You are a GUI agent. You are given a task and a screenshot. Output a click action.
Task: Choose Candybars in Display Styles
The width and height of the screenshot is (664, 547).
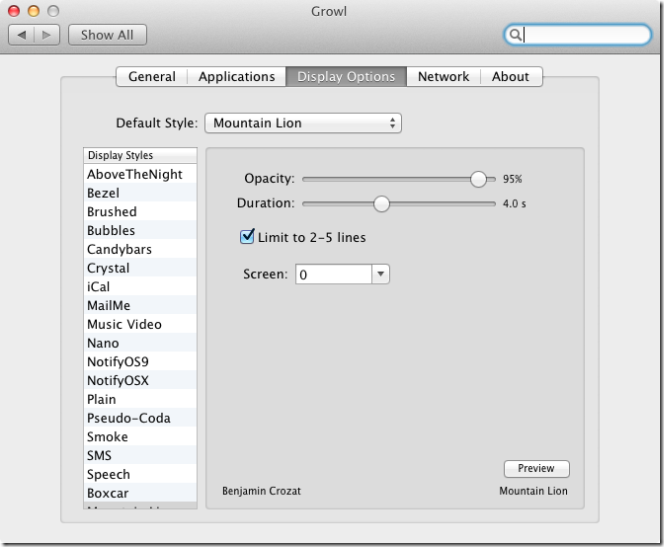[x=140, y=249]
